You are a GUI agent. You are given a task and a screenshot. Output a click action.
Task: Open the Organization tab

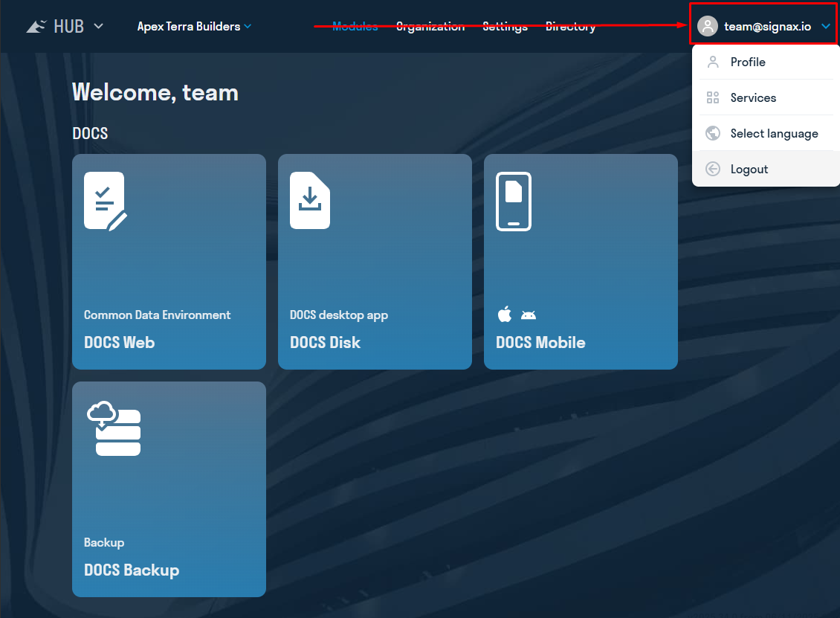(x=430, y=26)
